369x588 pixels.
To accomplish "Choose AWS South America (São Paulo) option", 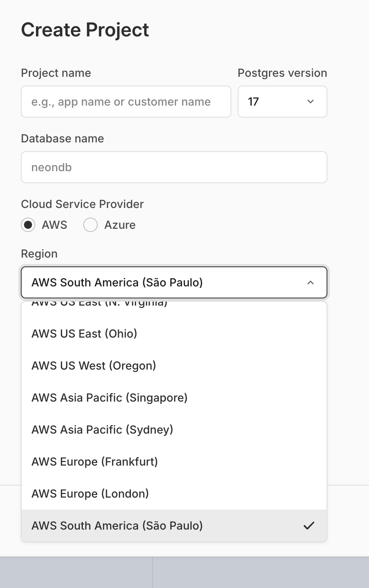I will click(174, 526).
